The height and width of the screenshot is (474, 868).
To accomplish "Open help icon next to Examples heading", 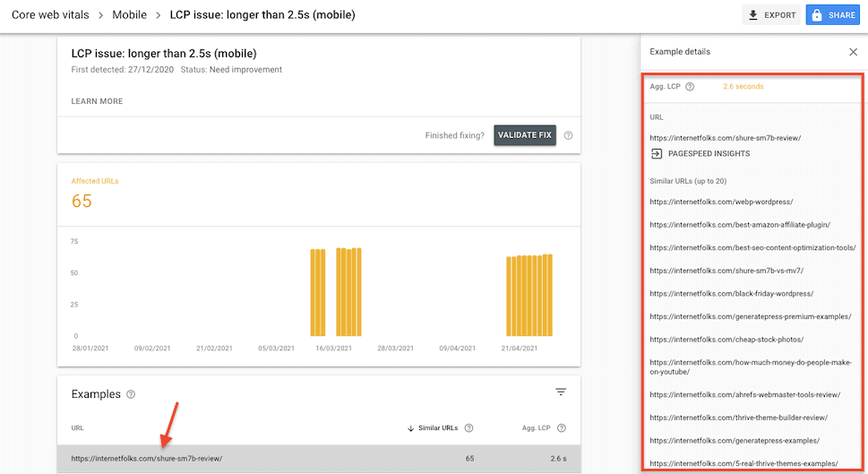I will pos(131,394).
